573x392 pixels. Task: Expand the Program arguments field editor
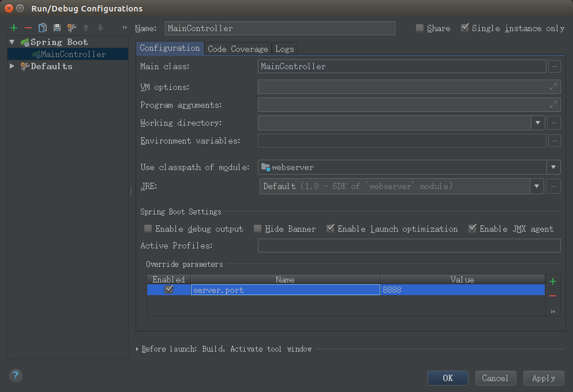553,104
